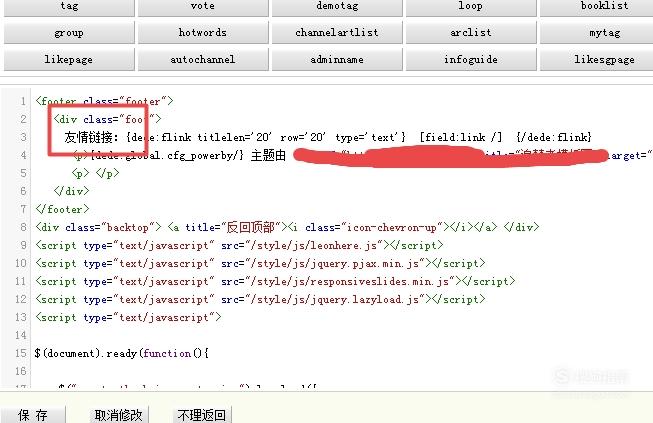Select the demotag button

[337, 7]
